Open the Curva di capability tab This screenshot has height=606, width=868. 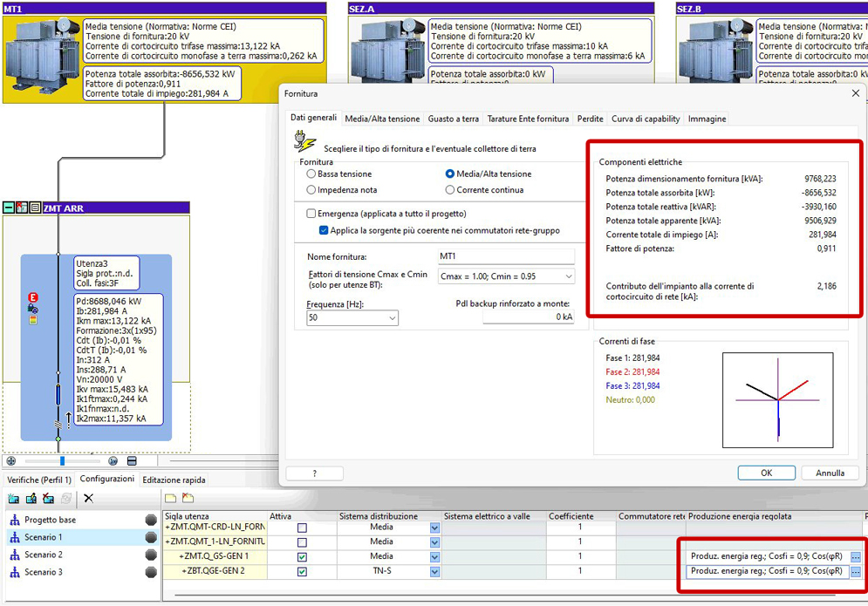pos(646,119)
